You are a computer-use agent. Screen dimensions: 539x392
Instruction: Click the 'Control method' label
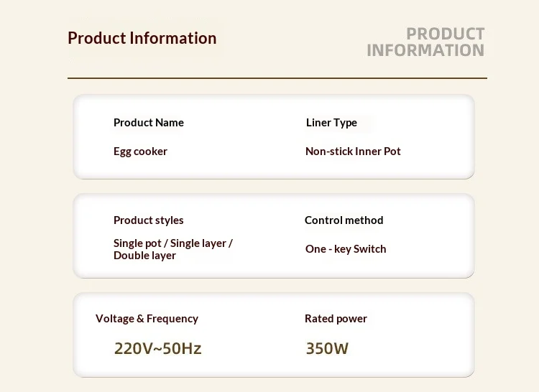pos(344,220)
